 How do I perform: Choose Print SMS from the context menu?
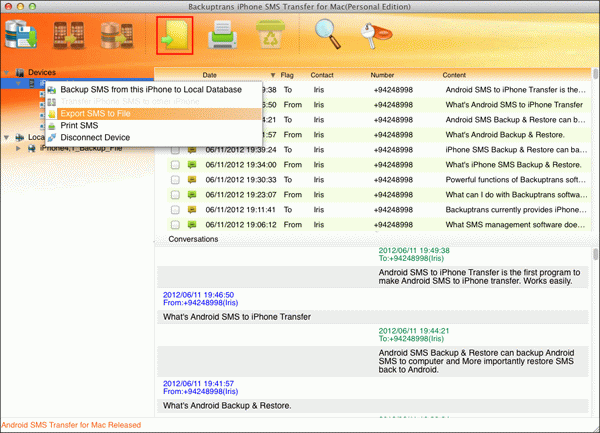pos(154,125)
